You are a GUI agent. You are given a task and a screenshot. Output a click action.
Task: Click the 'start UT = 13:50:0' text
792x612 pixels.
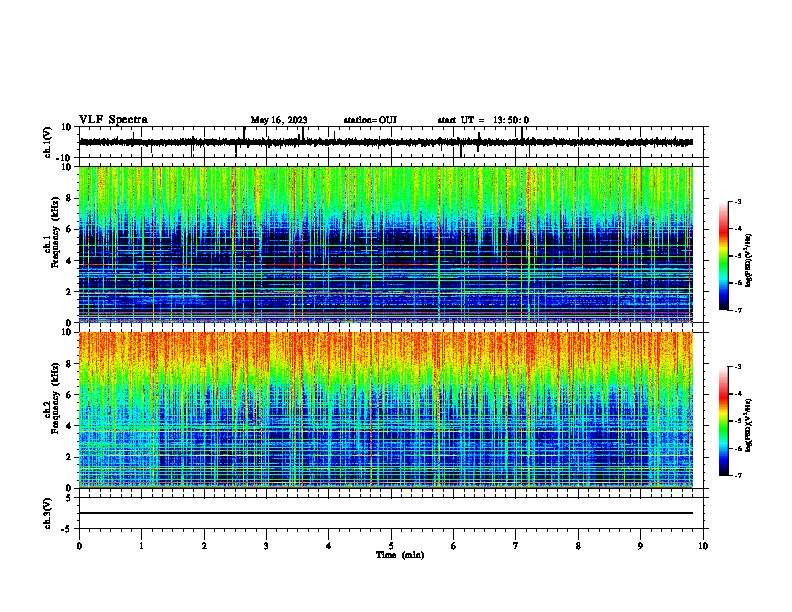[x=483, y=120]
